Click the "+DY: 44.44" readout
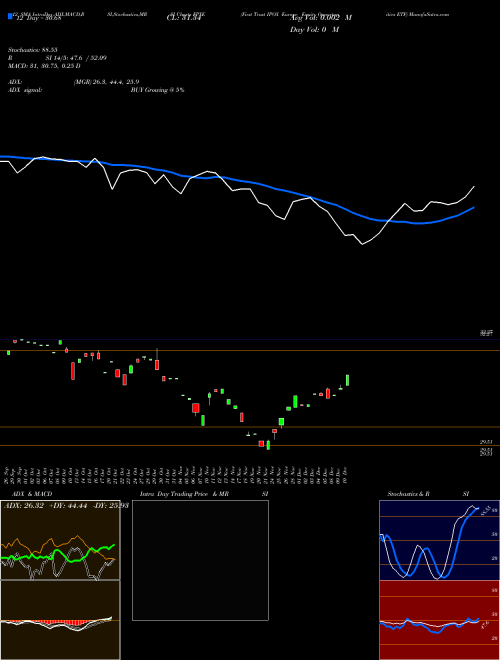Viewport: 500px width, 660px height. coord(69,505)
